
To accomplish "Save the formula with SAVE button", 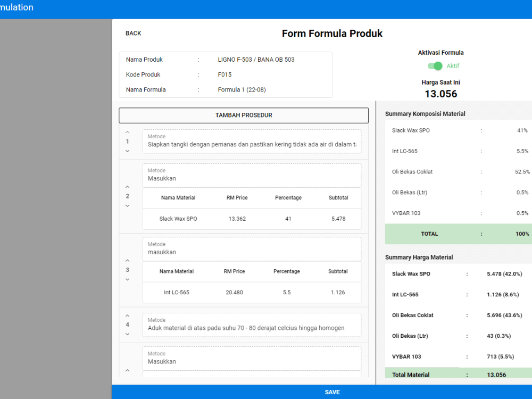I will point(332,392).
